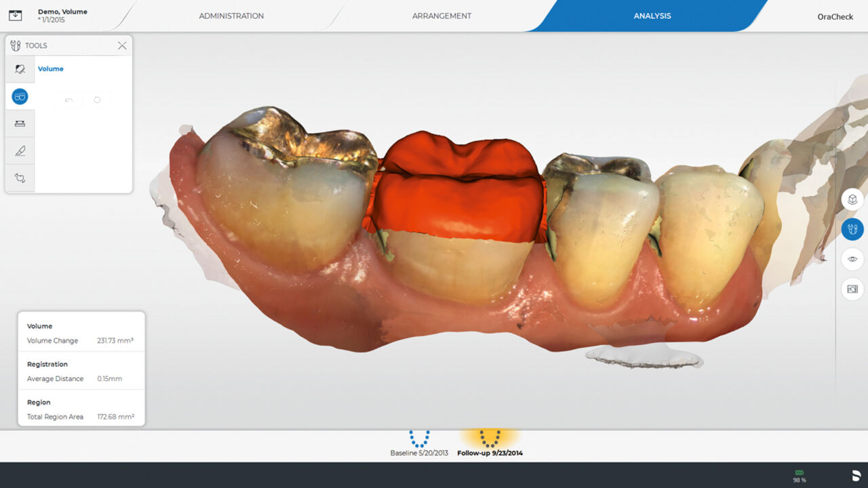Click the Analysis tab
The image size is (868, 488).
[652, 16]
